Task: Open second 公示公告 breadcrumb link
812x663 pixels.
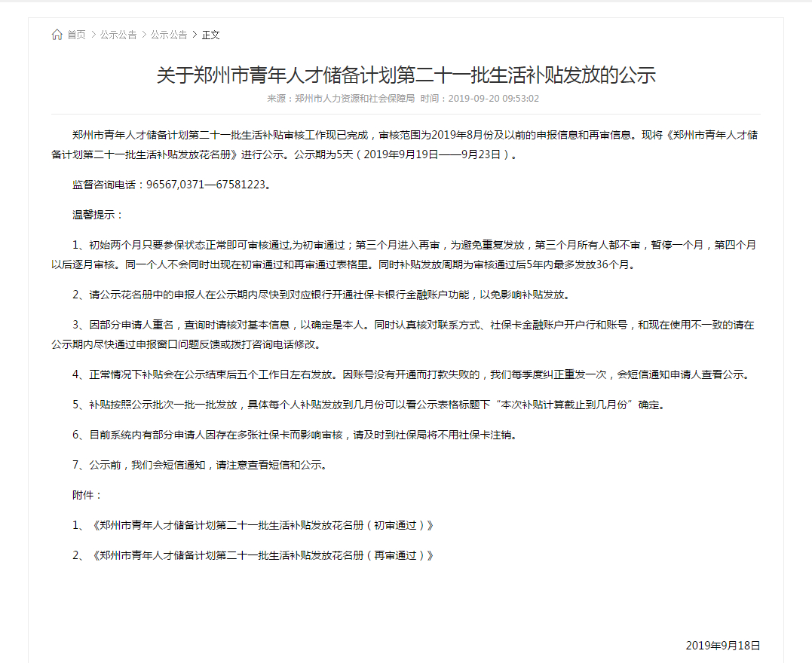Action: (169, 35)
